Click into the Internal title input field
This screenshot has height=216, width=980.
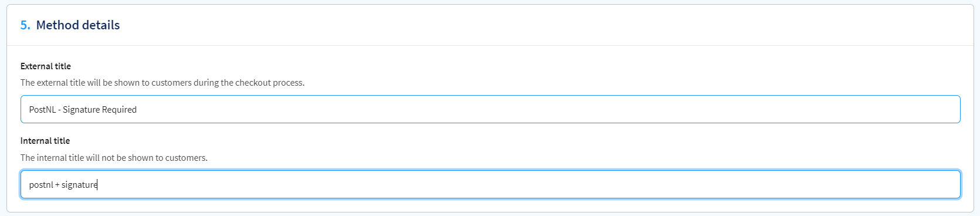click(490, 184)
